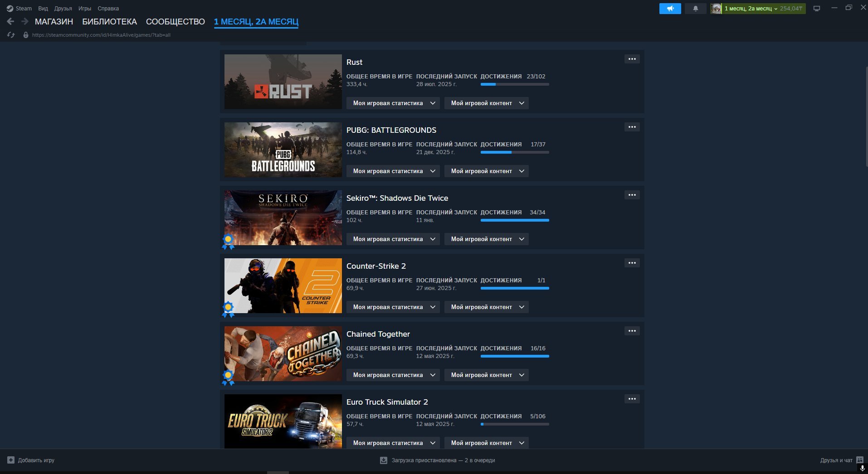Viewport: 868px width, 474px height.
Task: Click the forward navigation arrow
Action: pyautogui.click(x=25, y=21)
